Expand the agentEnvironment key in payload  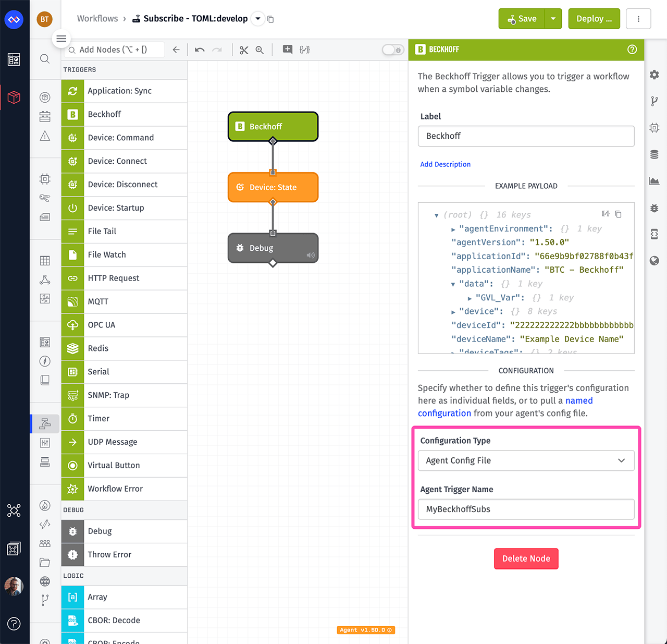click(453, 229)
